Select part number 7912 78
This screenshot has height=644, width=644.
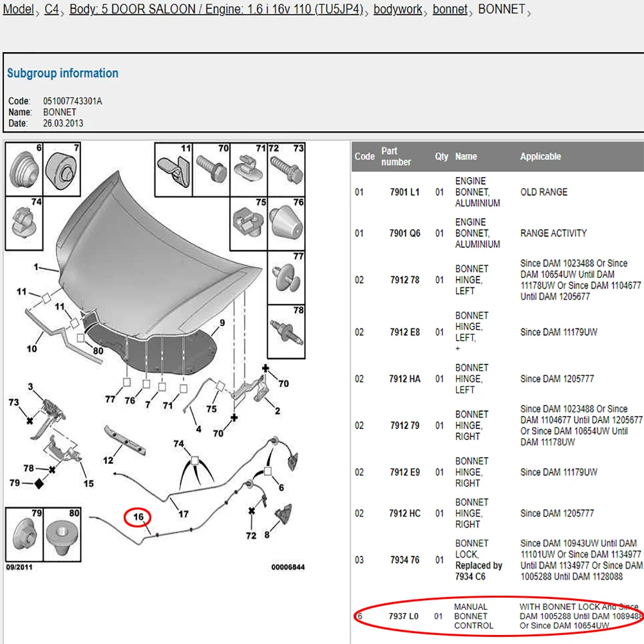point(404,280)
